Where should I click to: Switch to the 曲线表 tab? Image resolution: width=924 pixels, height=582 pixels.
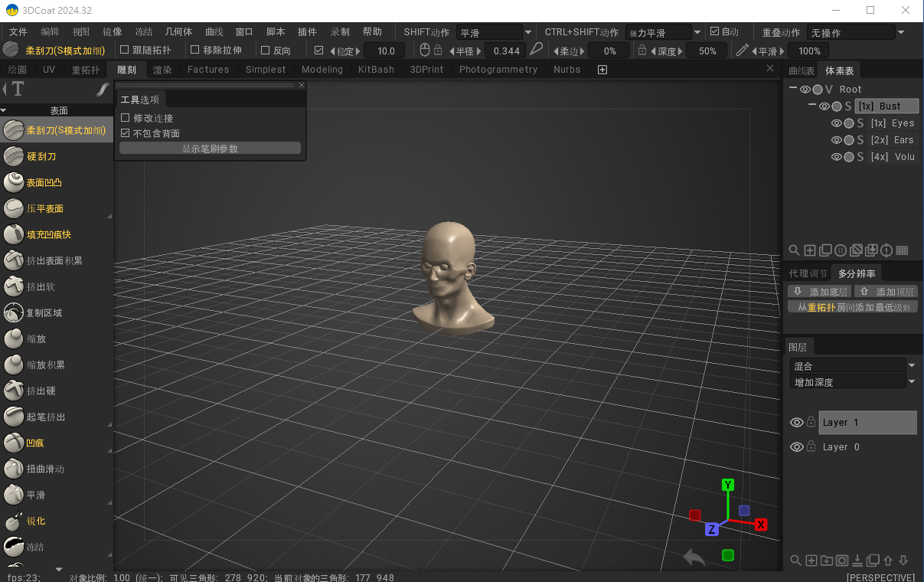[x=802, y=70]
